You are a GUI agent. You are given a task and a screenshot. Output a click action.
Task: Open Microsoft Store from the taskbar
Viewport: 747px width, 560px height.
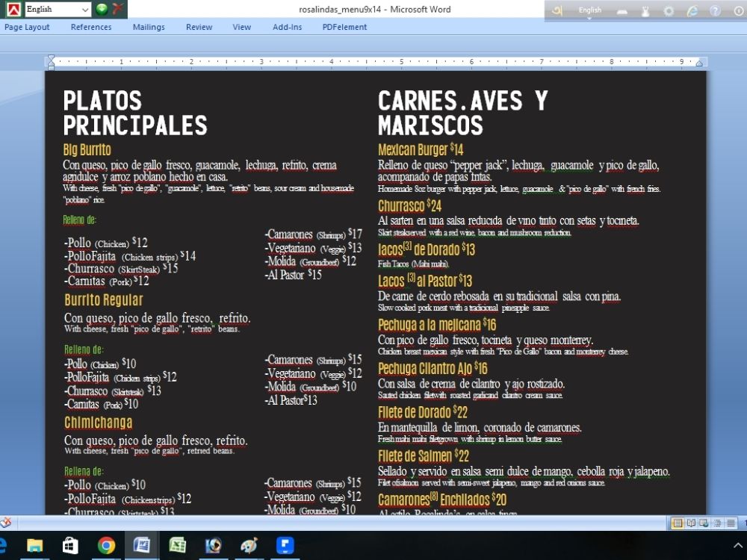(x=70, y=545)
